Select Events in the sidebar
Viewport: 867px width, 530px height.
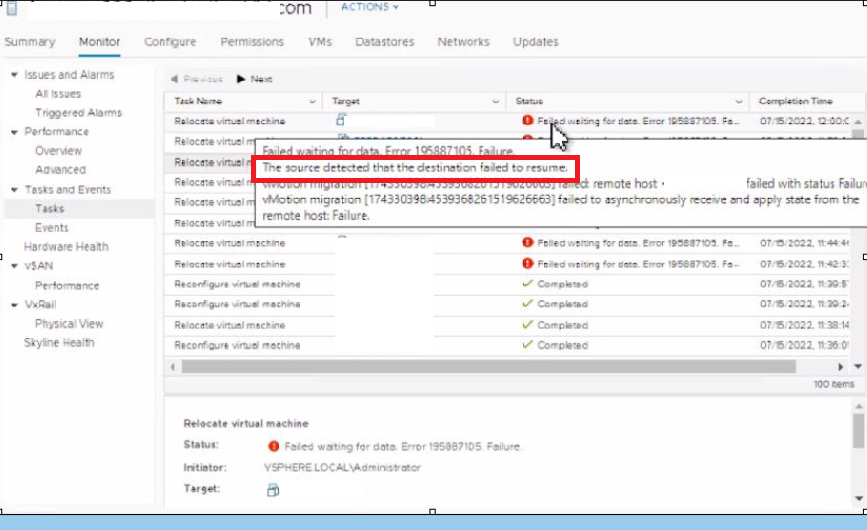coord(52,228)
